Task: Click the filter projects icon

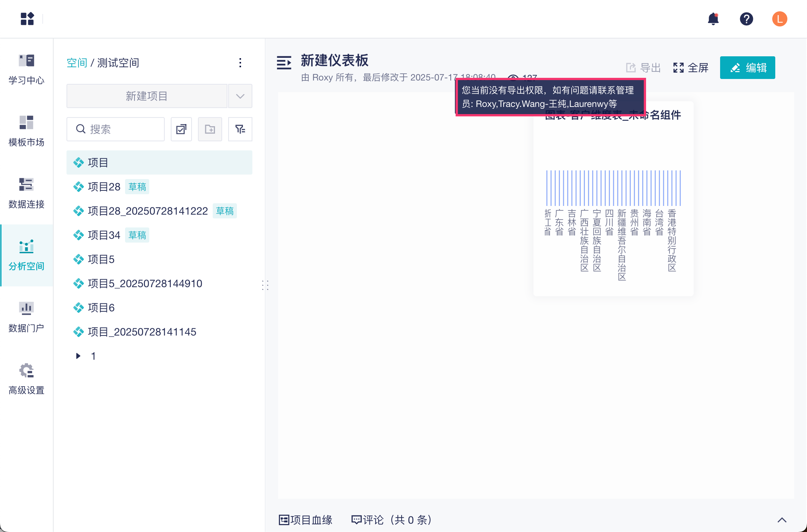Action: (x=240, y=129)
